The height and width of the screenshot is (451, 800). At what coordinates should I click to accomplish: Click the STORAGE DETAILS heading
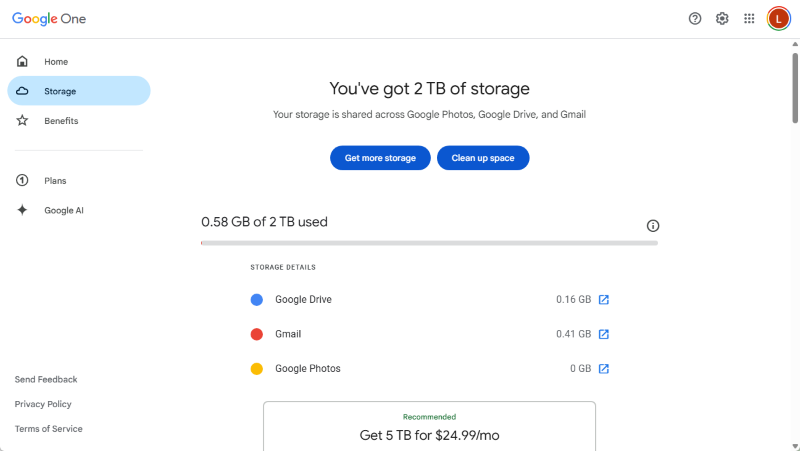coord(283,267)
